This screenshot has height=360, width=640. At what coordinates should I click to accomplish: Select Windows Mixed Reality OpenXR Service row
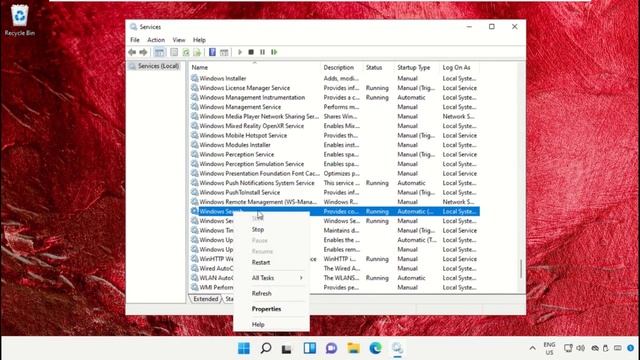click(x=334, y=126)
